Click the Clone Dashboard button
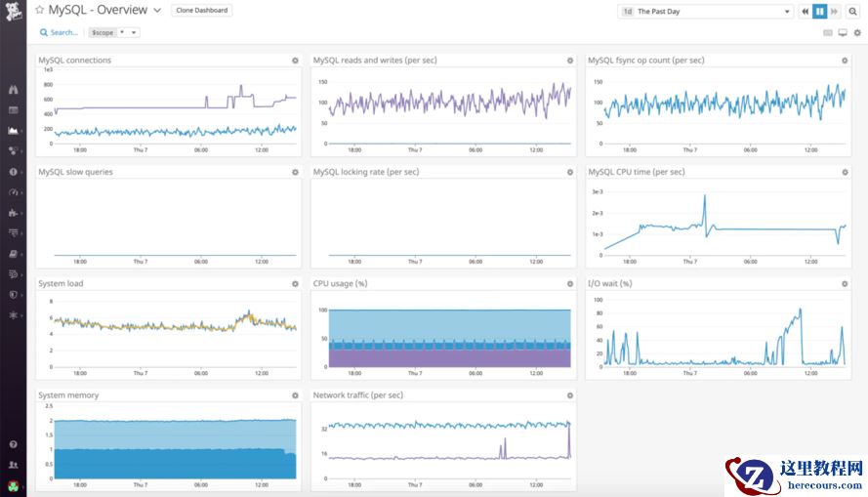The image size is (868, 497). [201, 11]
